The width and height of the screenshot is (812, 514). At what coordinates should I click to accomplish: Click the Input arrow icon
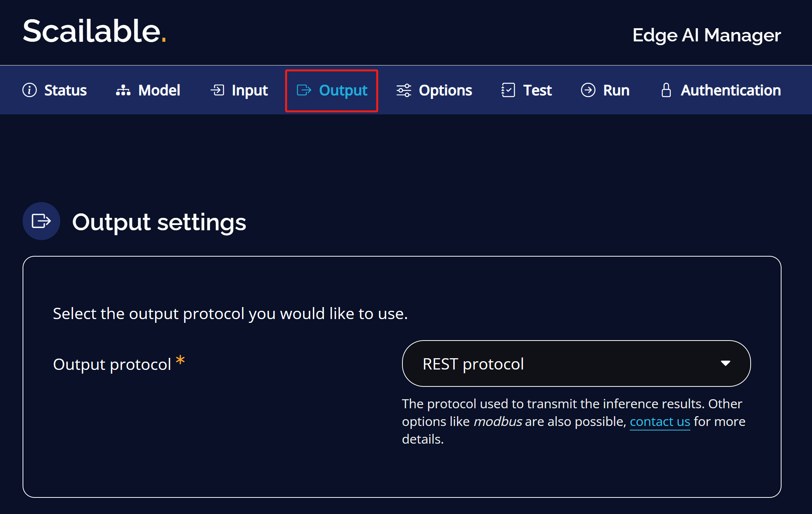pyautogui.click(x=217, y=90)
